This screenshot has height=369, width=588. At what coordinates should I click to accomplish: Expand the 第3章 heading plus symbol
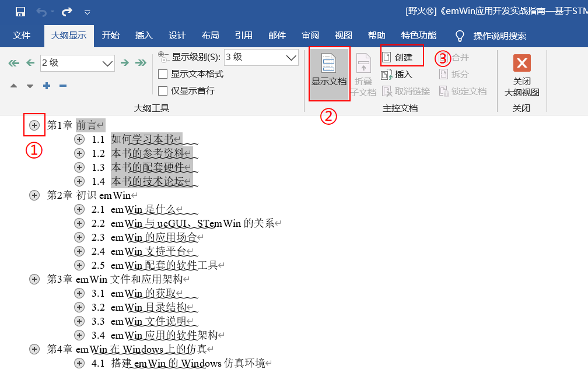coord(34,279)
